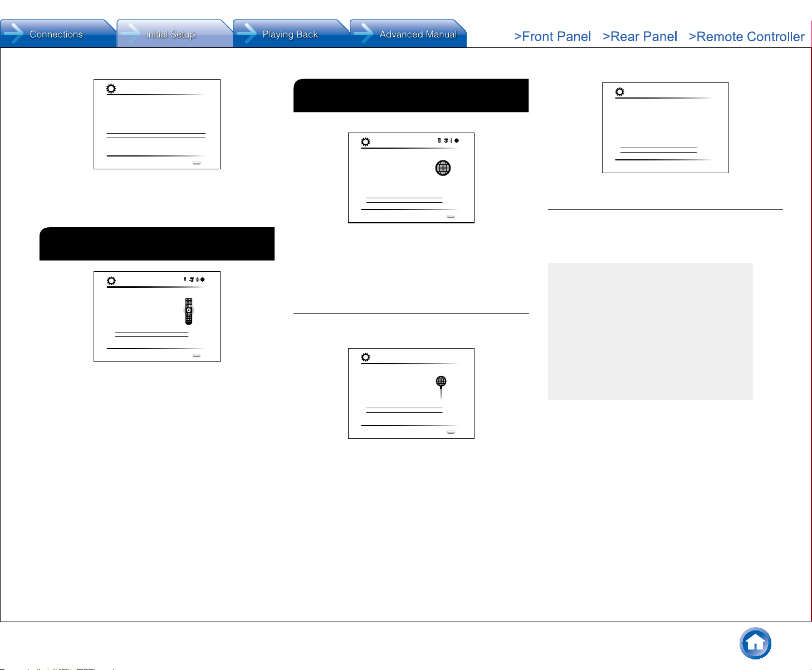The width and height of the screenshot is (812, 670).
Task: Open the Connections tab
Action: [x=58, y=34]
